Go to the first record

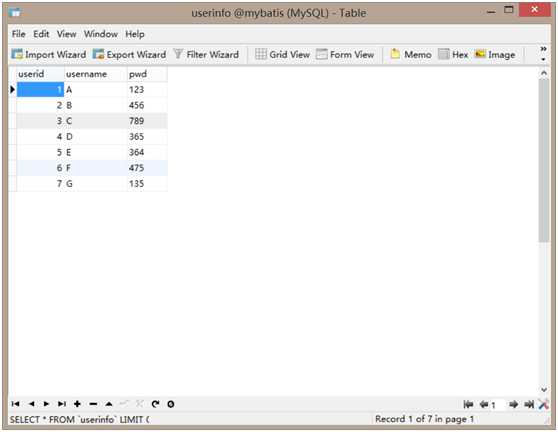pyautogui.click(x=15, y=404)
